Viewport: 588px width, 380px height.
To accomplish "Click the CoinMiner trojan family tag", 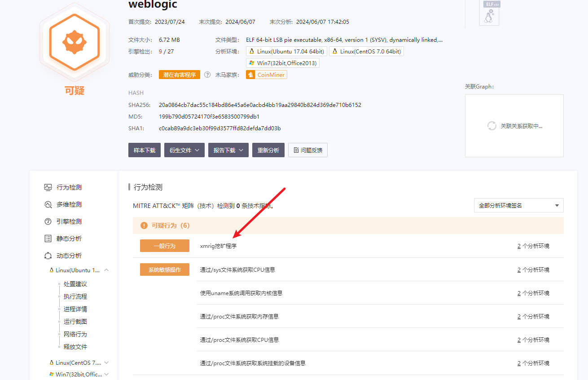I will coord(267,75).
